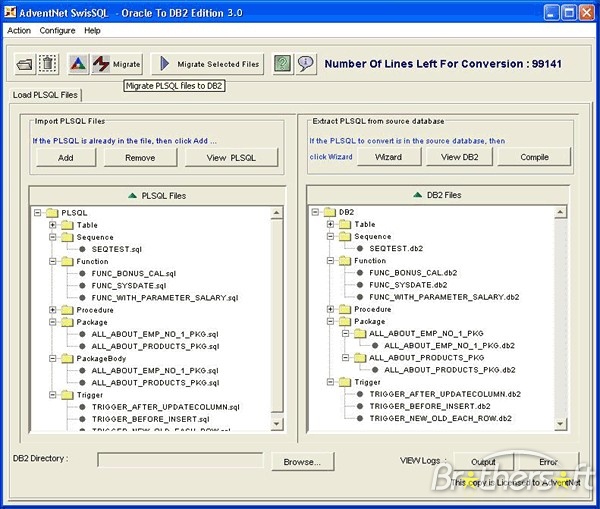Screen dimensions: 600x509
Task: Collapse the Sequence node in PLSQL tree
Action: tap(53, 237)
